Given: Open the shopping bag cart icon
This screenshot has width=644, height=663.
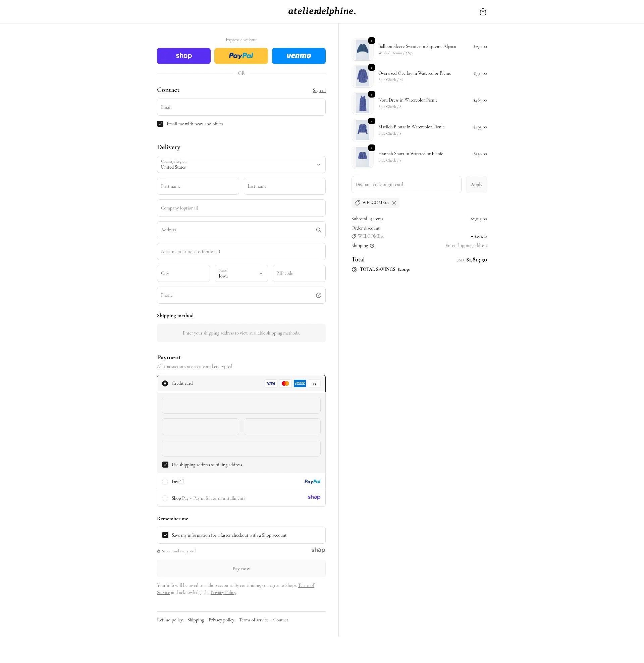Looking at the screenshot, I should pos(483,12).
